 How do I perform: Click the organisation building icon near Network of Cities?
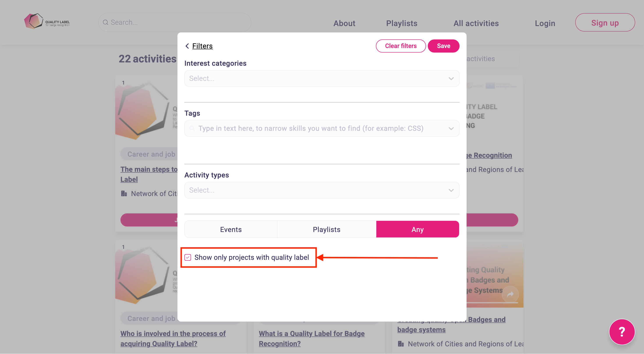(x=124, y=193)
